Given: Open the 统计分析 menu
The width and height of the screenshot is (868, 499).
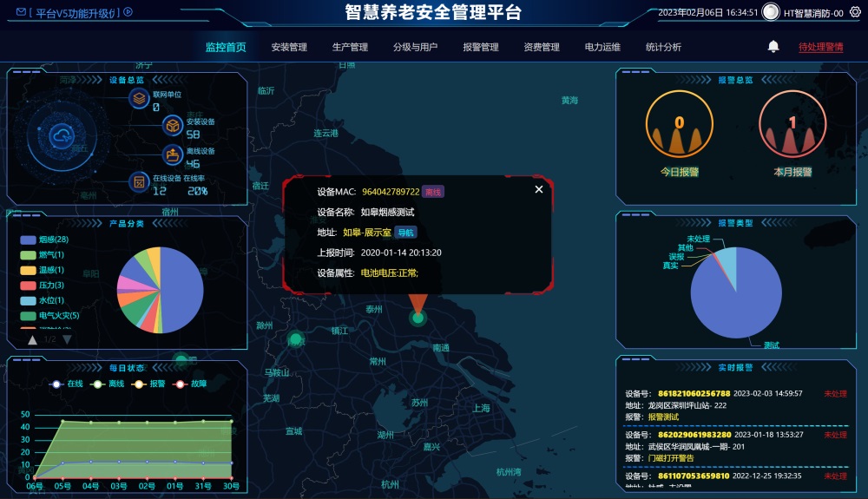Looking at the screenshot, I should (x=663, y=47).
